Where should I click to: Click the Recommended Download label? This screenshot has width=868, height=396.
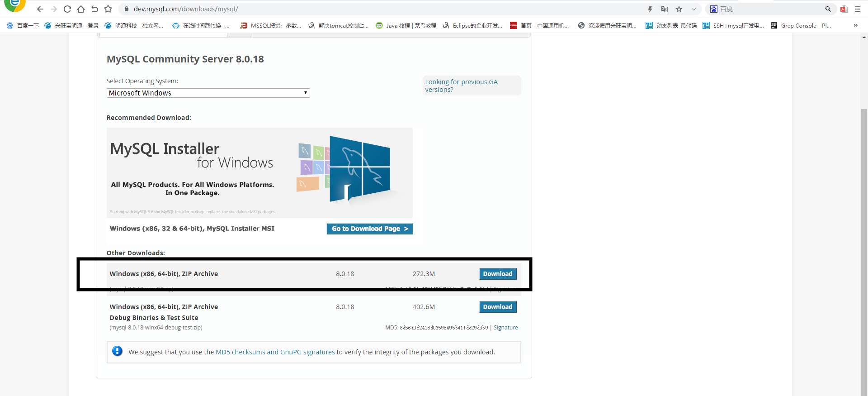(149, 118)
